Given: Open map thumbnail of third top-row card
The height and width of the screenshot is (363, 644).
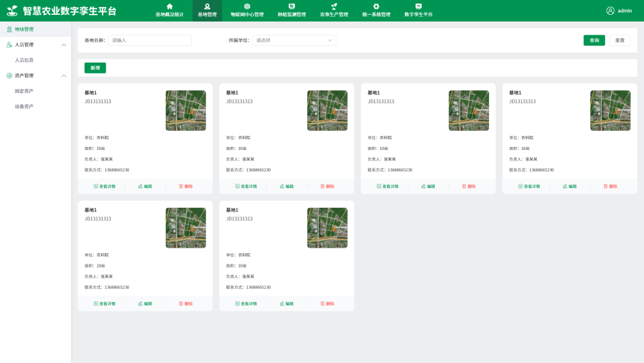Looking at the screenshot, I should pos(469,110).
